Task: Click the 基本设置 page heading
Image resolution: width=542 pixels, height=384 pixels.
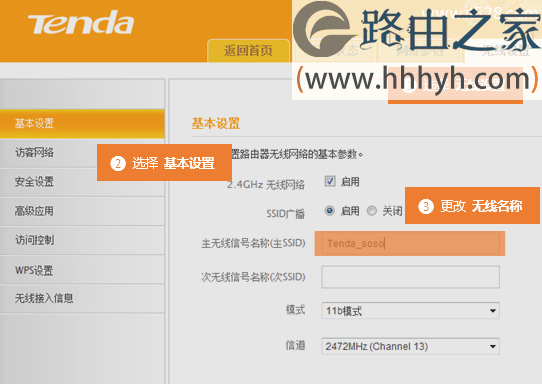Action: (216, 123)
